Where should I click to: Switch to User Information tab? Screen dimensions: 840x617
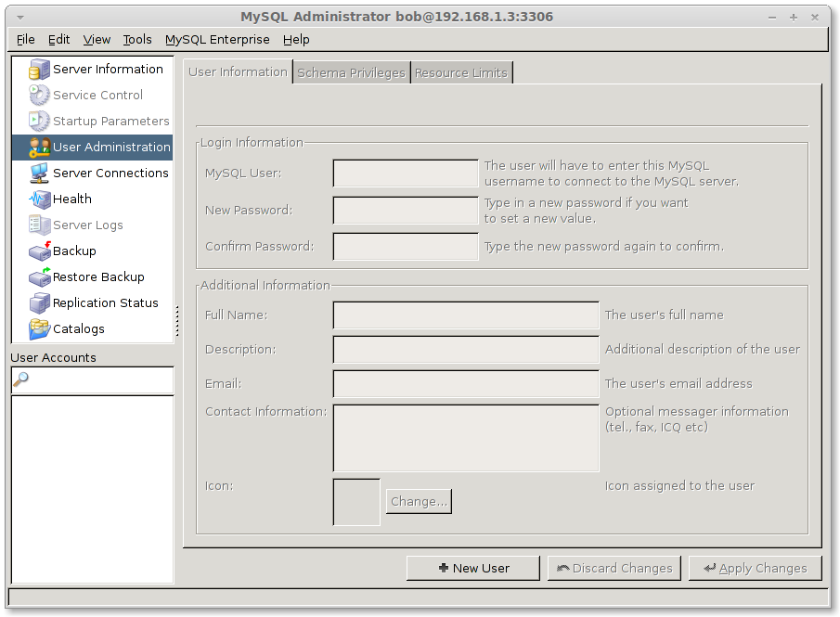click(x=238, y=72)
